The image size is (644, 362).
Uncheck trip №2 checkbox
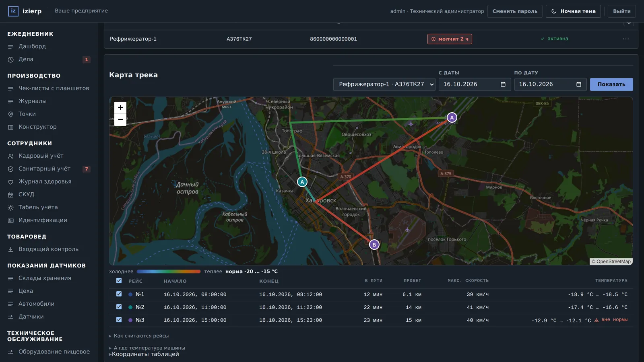(x=119, y=307)
